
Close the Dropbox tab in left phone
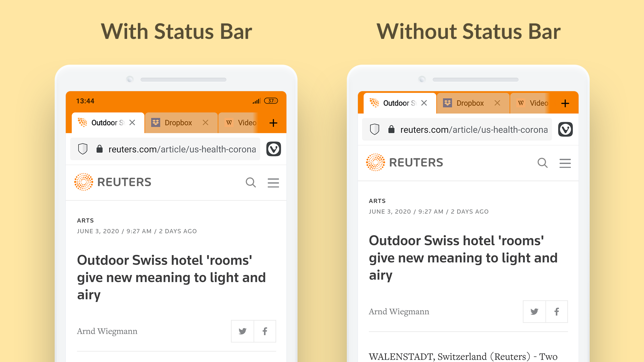tap(206, 123)
